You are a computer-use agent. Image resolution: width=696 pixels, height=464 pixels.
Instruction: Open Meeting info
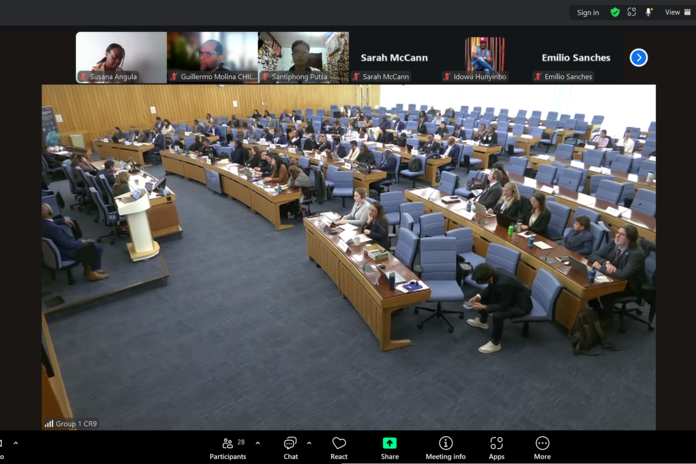pos(445,446)
